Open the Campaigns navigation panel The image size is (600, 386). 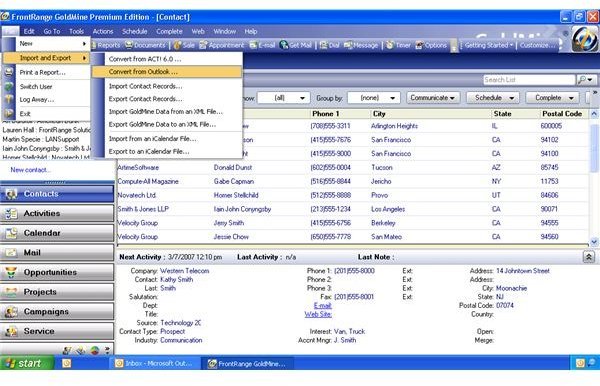(57, 311)
